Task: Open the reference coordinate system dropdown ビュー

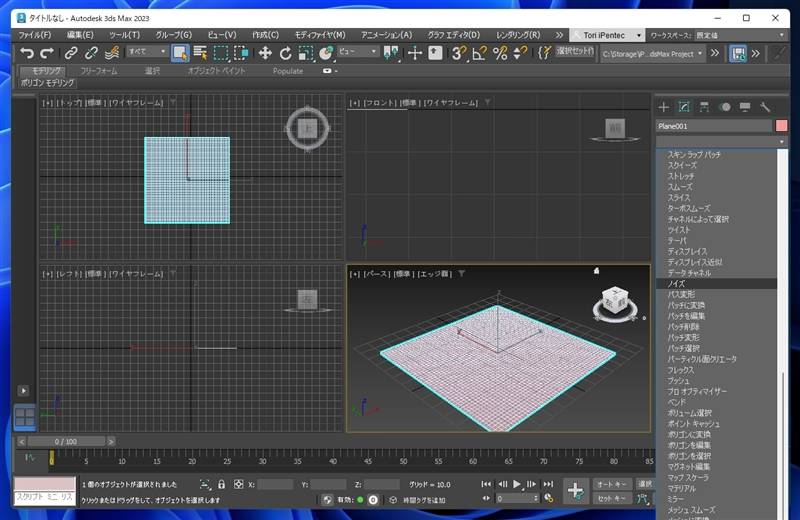Action: [358, 52]
